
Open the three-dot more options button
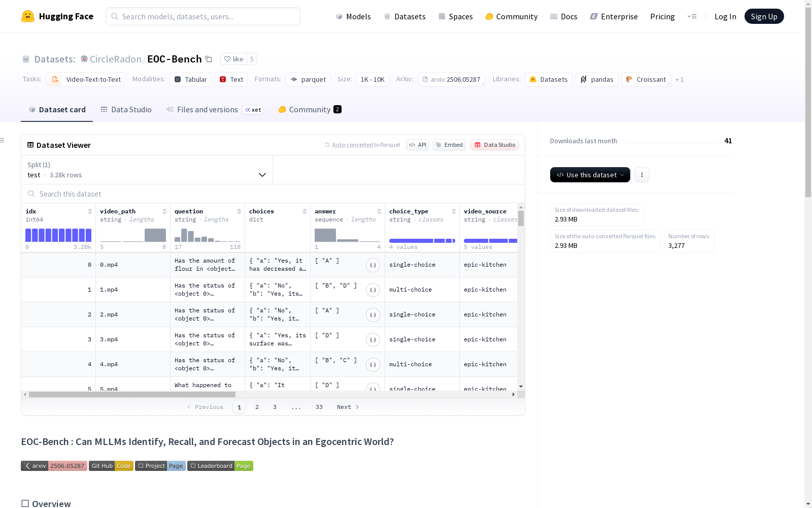pos(642,175)
